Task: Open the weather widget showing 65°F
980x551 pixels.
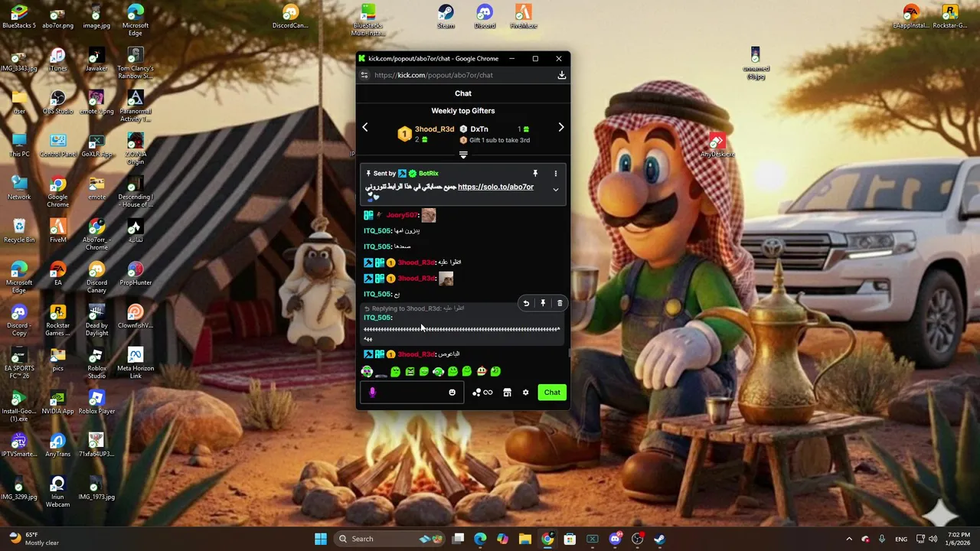Action: (x=34, y=539)
